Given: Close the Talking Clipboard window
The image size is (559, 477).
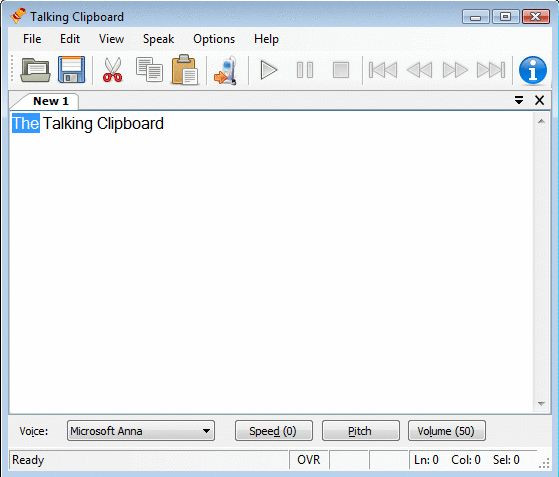Looking at the screenshot, I should [x=535, y=17].
